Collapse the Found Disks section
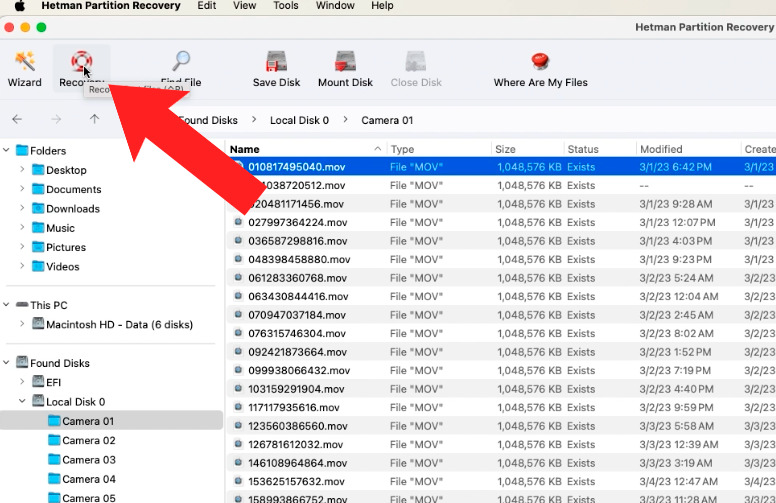The image size is (776, 503). pos(6,362)
